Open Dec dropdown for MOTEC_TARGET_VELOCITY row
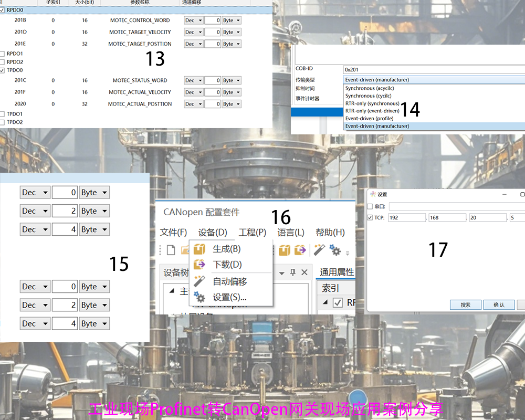This screenshot has height=420, width=525. (194, 32)
